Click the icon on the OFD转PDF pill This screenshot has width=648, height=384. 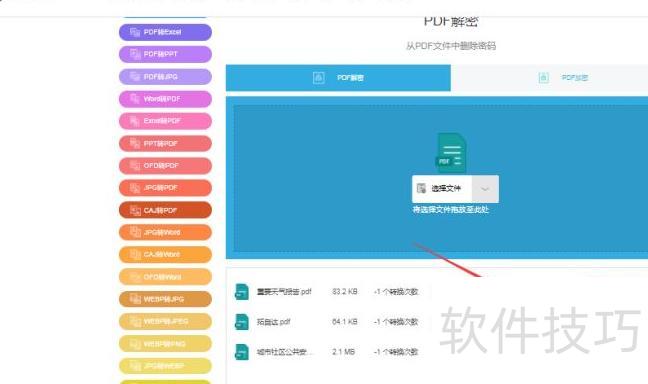coord(135,166)
